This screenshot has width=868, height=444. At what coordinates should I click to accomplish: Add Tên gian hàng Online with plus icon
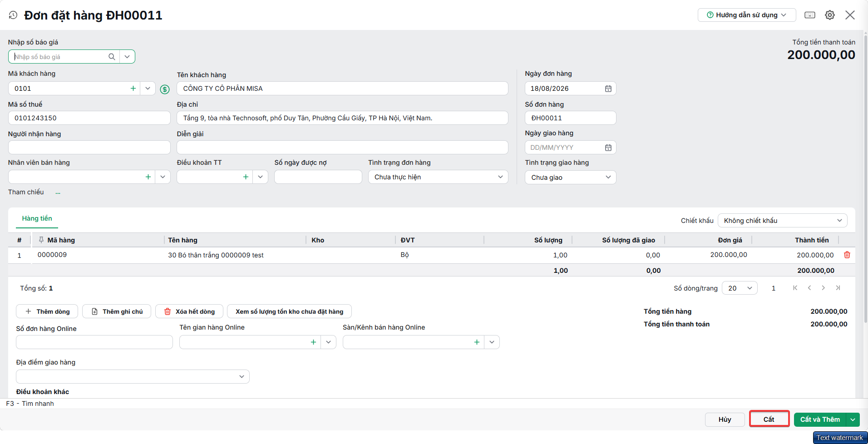pyautogui.click(x=313, y=342)
